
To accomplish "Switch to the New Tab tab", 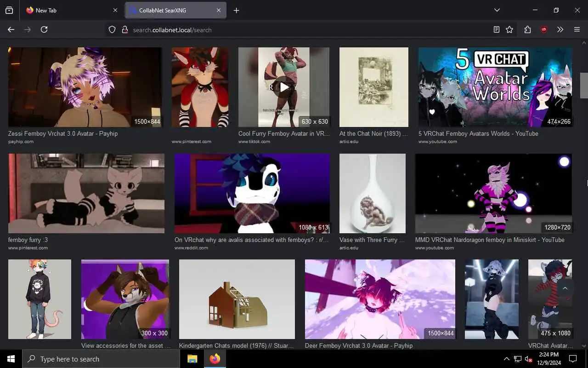I will pos(72,10).
